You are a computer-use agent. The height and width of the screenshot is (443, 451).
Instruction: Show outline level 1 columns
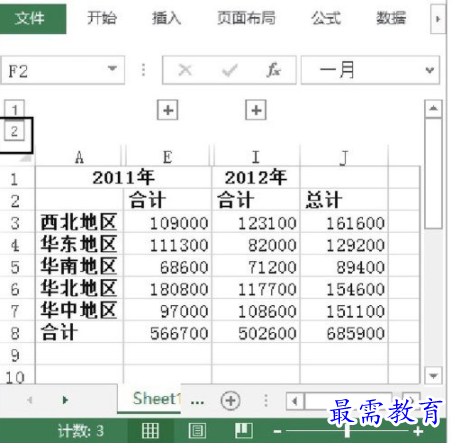tap(14, 109)
